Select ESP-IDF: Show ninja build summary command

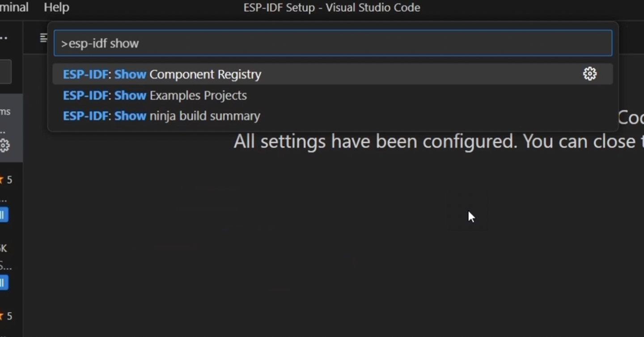point(161,116)
